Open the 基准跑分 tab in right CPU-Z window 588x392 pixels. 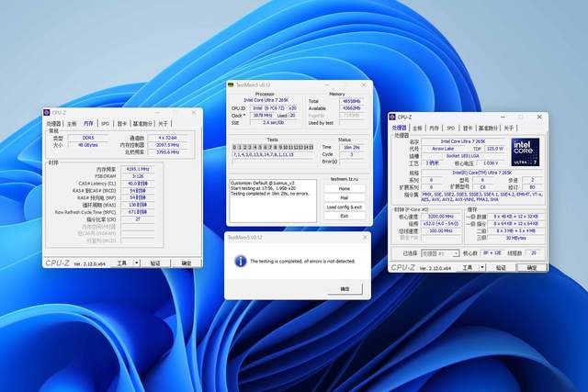tap(488, 129)
